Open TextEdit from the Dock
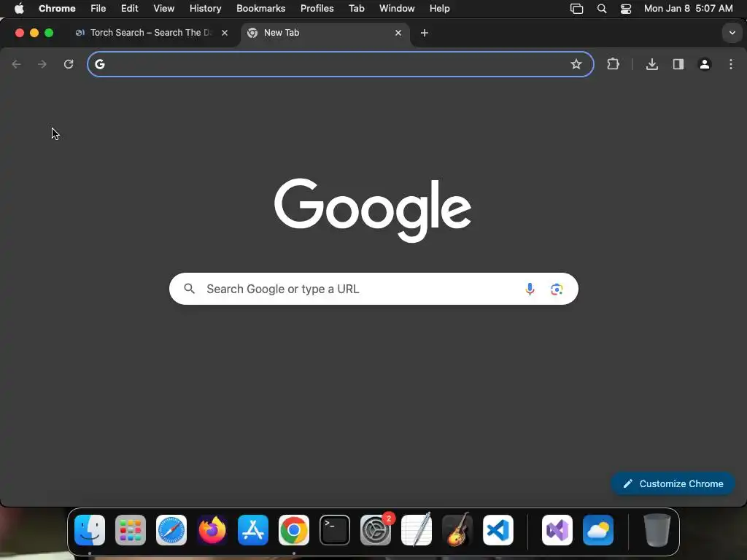Viewport: 747px width, 560px height. pos(417,530)
